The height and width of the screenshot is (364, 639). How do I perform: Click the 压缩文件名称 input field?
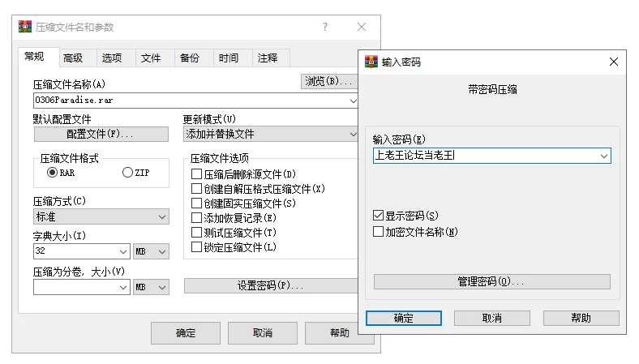[x=191, y=101]
